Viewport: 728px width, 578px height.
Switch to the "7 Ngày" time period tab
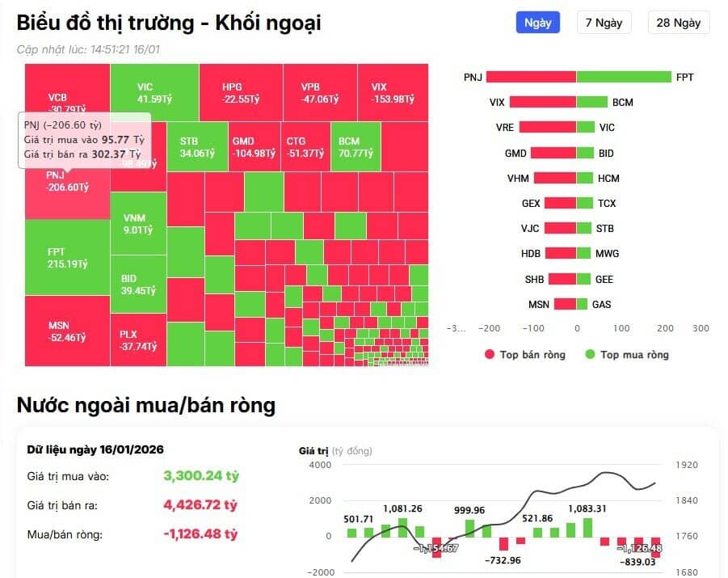point(604,22)
